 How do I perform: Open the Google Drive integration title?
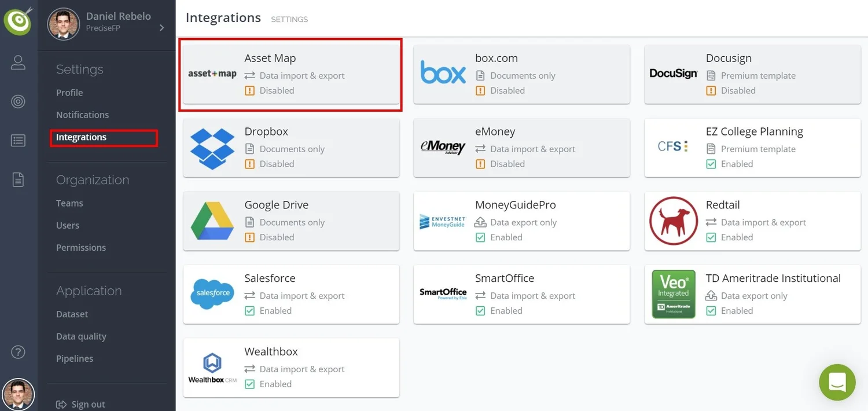click(277, 205)
